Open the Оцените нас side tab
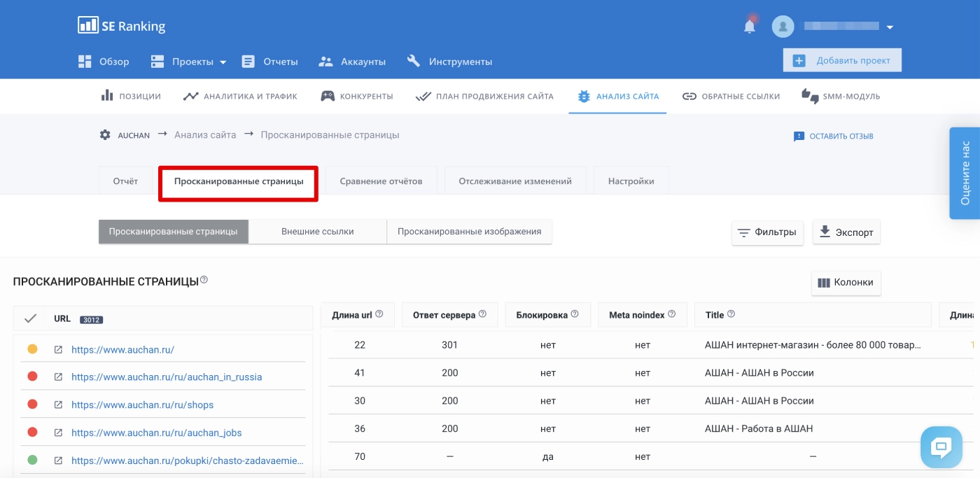Viewport: 980px width, 478px height. [x=965, y=173]
